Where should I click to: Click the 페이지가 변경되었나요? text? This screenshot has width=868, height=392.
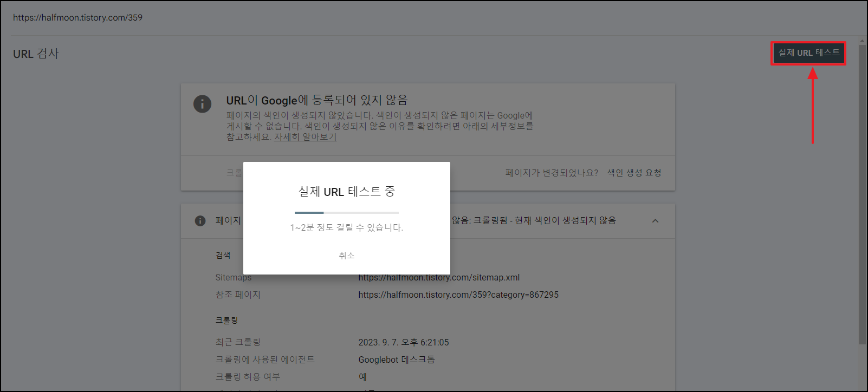pyautogui.click(x=552, y=173)
